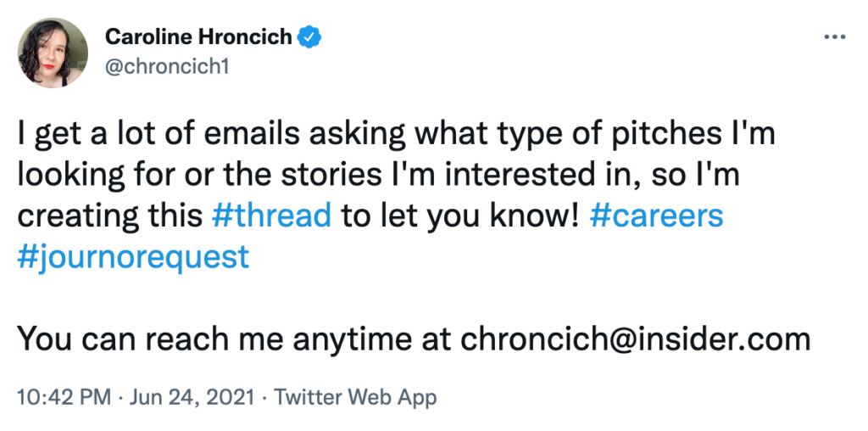The width and height of the screenshot is (868, 431).
Task: Click the words "creating this" before #thread
Action: [x=110, y=215]
